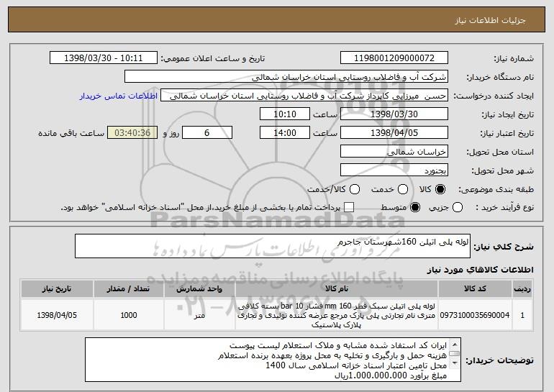Click the delivery province field خراسان شمالی
Screen dimensions: 554x392
394,152
